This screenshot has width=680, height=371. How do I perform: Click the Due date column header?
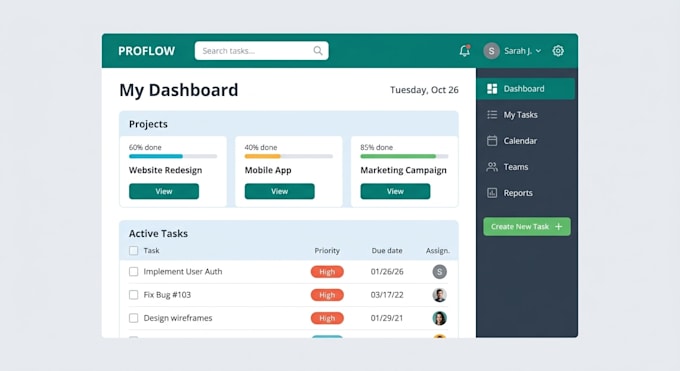[x=387, y=251]
